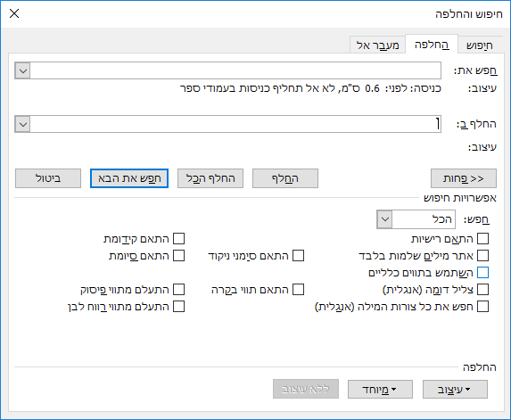Screen dimensions: 511x420
Task: Check חפש את כל צורות המילה
Action: pyautogui.click(x=482, y=306)
